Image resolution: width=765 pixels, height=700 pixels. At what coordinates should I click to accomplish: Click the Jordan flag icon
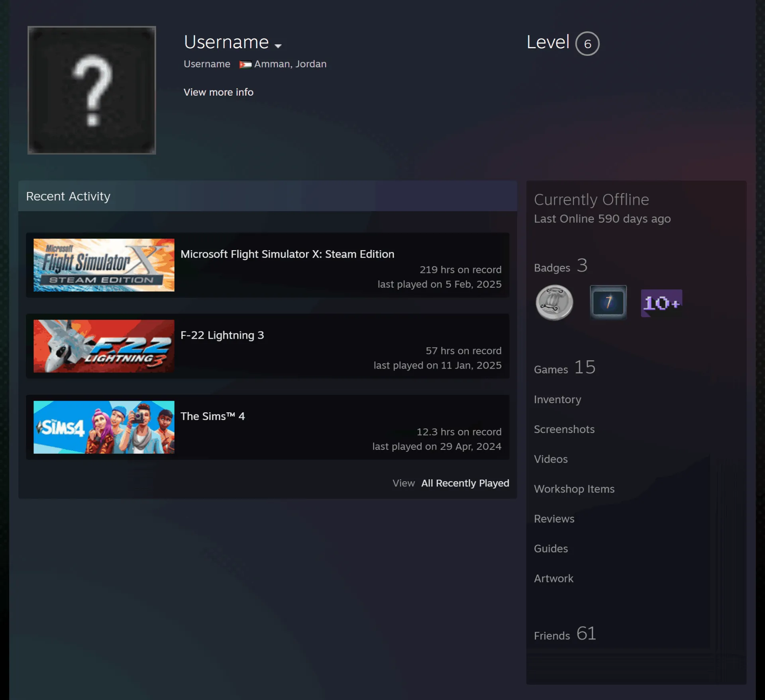pyautogui.click(x=245, y=64)
